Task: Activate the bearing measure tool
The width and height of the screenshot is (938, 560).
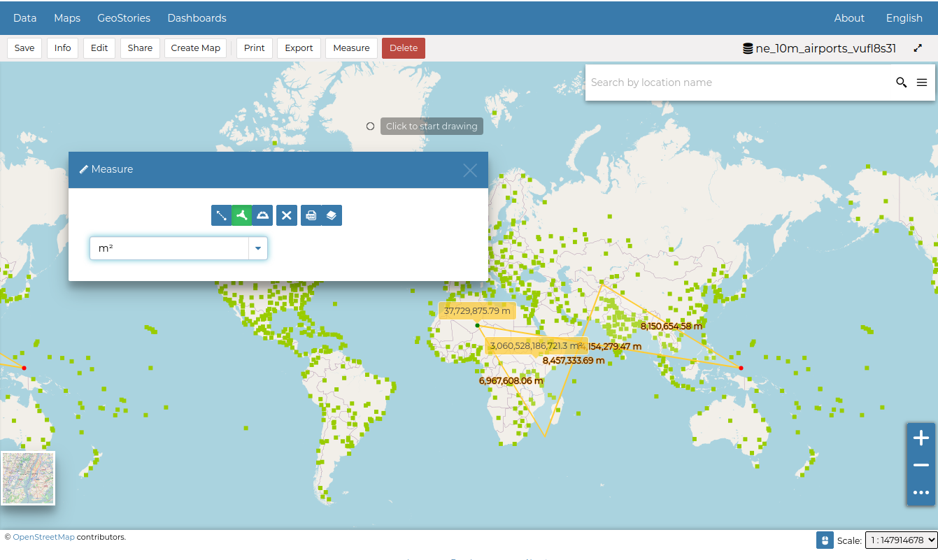Action: coord(262,215)
